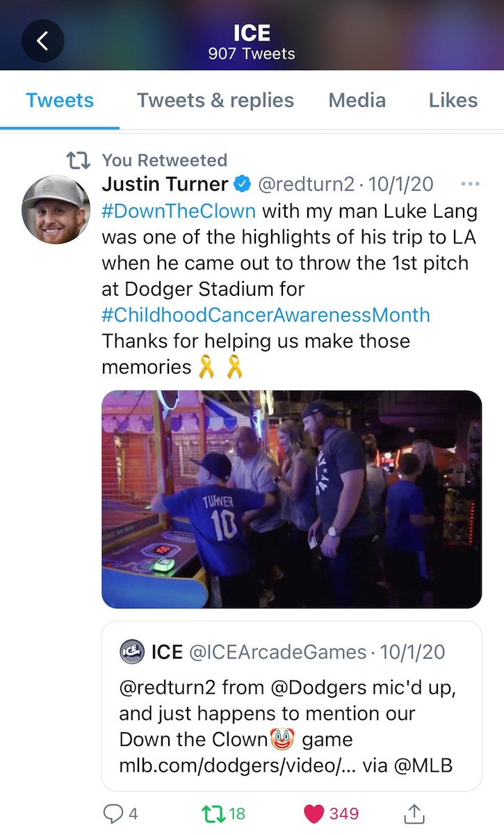View Justin Turner's profile avatar
504x835 pixels.
[57, 209]
